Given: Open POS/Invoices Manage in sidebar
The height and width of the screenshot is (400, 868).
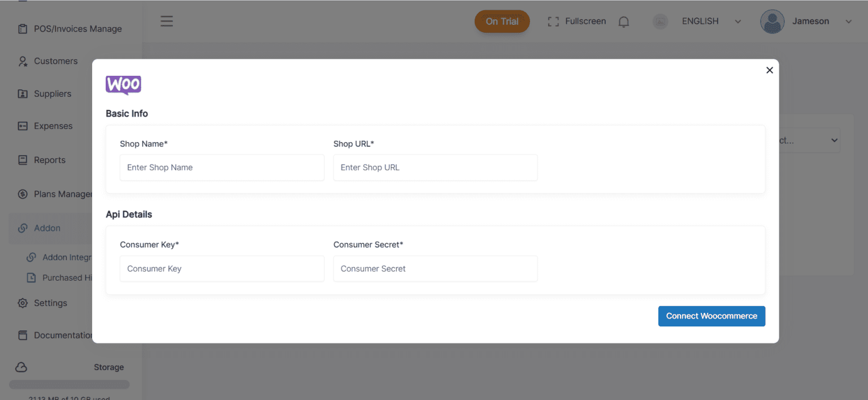Looking at the screenshot, I should coord(70,29).
